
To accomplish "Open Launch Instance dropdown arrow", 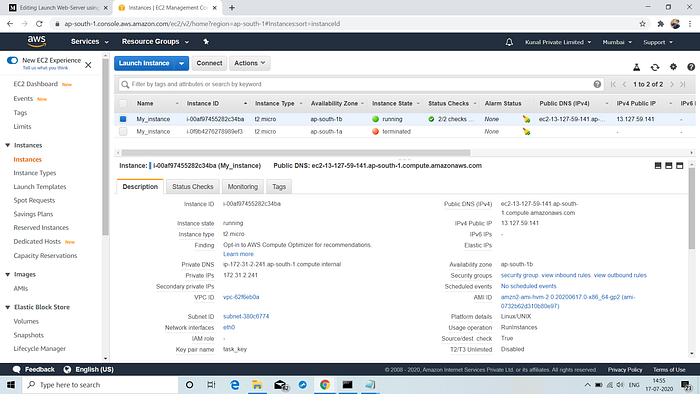I will pyautogui.click(x=181, y=63).
